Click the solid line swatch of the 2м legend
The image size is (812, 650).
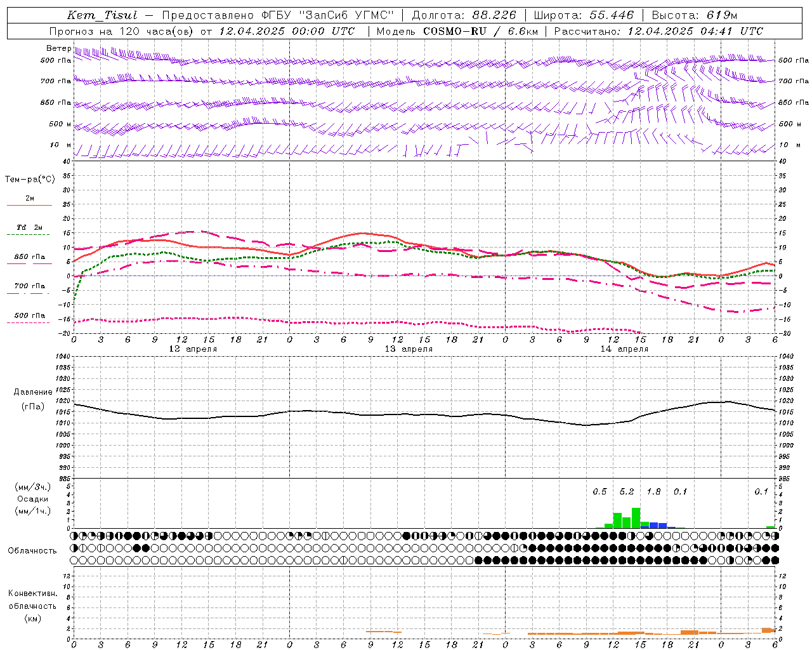pos(29,206)
